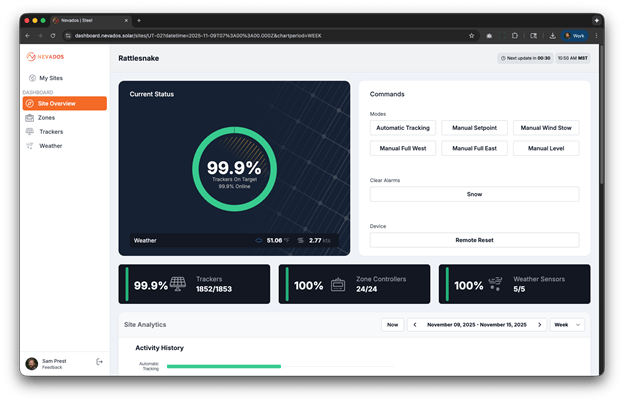
Task: Select Manual Wind Stow mode
Action: 546,128
